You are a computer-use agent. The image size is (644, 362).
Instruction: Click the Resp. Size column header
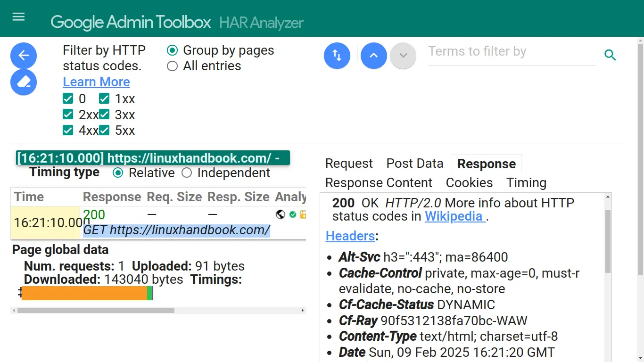239,197
